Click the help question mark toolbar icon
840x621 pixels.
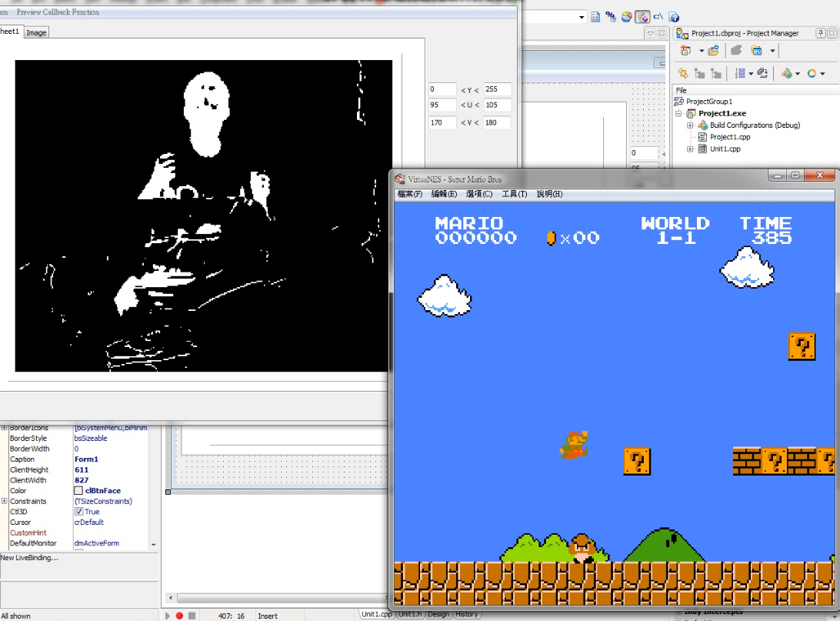[x=674, y=17]
